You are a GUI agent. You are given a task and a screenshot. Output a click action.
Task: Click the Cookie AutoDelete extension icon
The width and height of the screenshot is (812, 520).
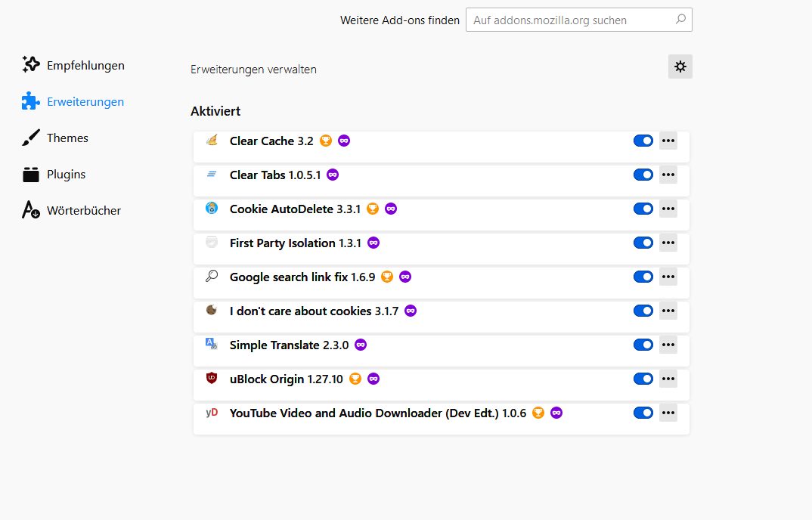coord(212,208)
